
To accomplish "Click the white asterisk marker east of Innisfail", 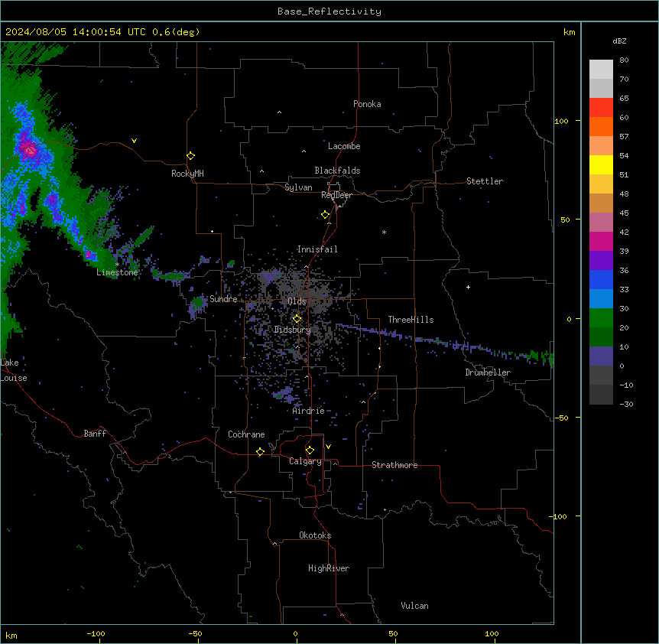I will [384, 232].
